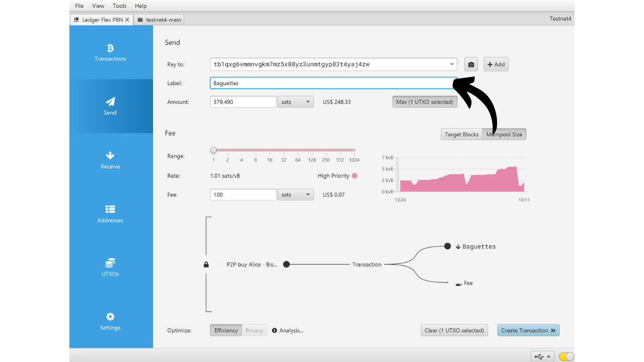Switch fee chart to Target Blocks
This screenshot has width=644, height=362.
pos(461,134)
